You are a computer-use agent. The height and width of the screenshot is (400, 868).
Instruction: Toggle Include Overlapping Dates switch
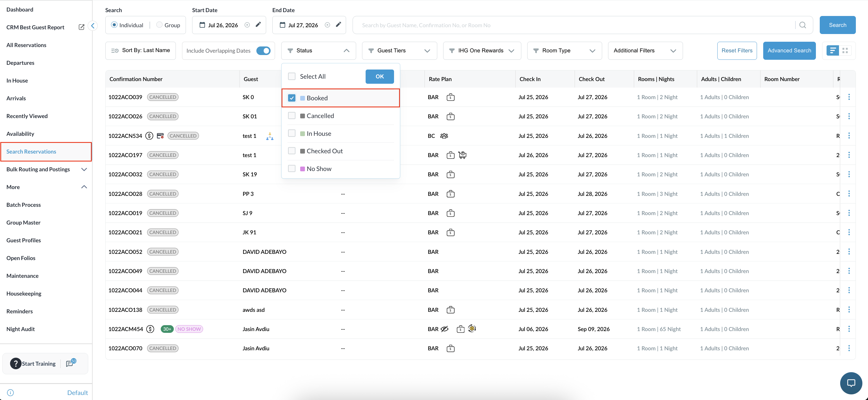point(263,51)
